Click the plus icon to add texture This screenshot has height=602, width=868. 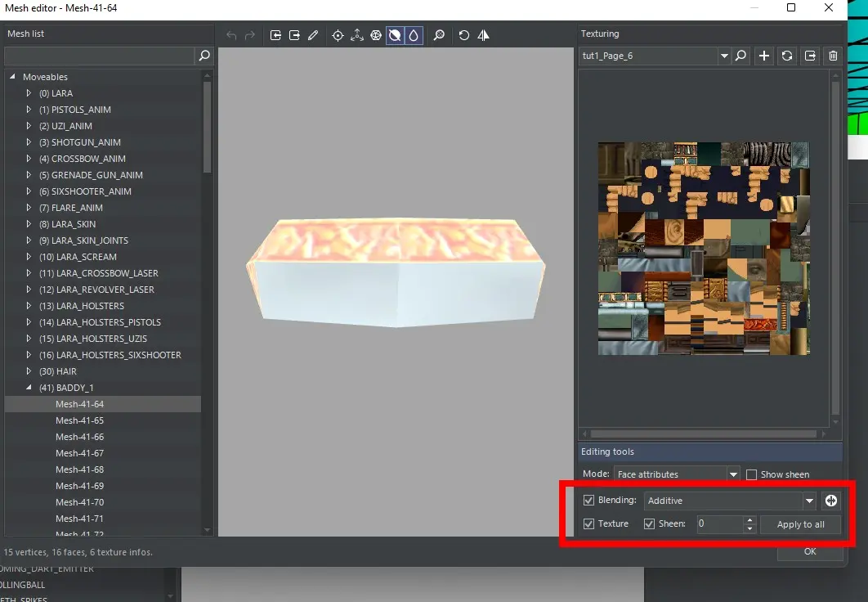click(x=764, y=56)
